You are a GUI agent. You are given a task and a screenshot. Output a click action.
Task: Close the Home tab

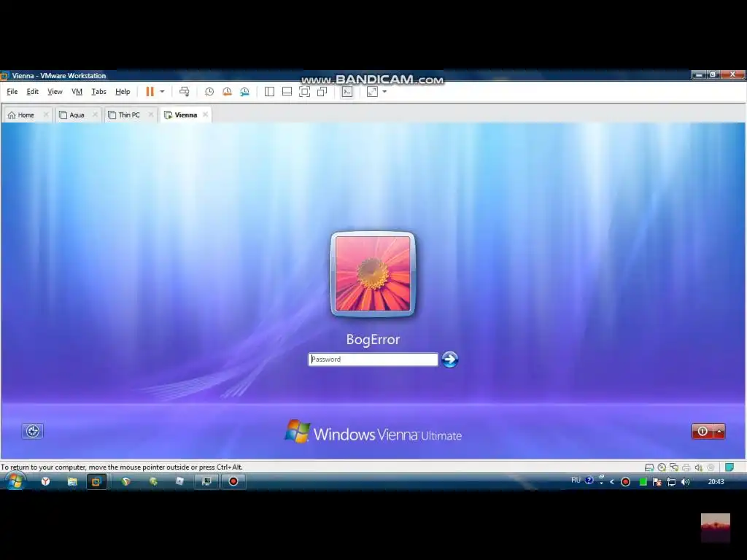pyautogui.click(x=46, y=114)
